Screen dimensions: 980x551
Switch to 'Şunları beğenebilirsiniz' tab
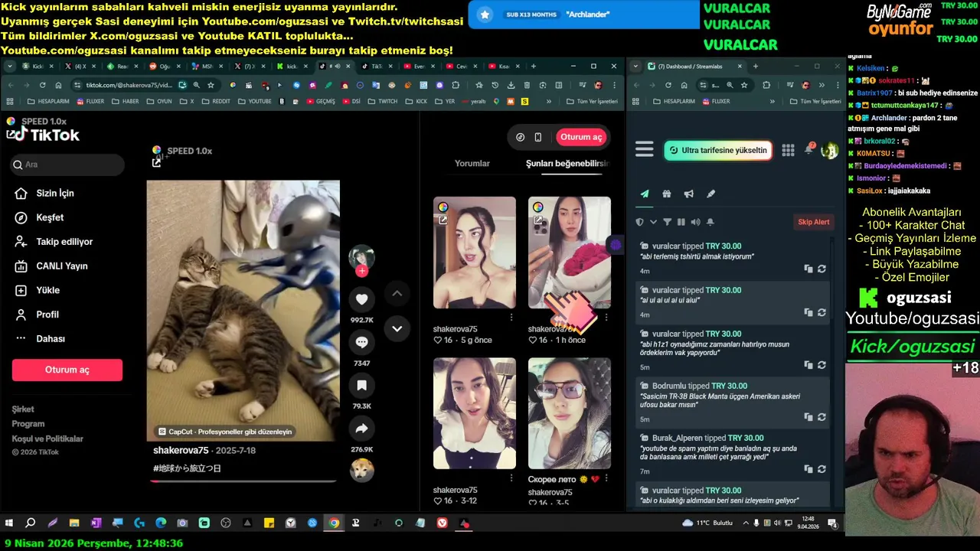(x=567, y=163)
